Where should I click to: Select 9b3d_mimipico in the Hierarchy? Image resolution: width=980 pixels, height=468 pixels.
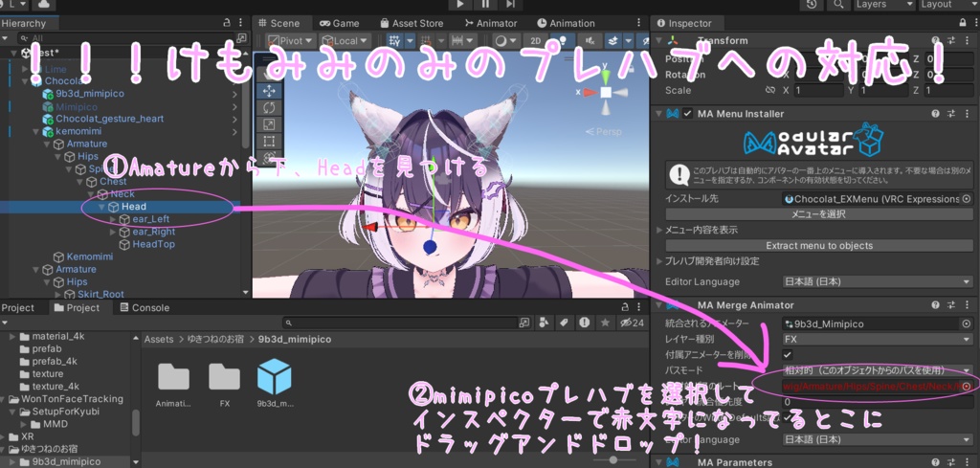pyautogui.click(x=89, y=94)
